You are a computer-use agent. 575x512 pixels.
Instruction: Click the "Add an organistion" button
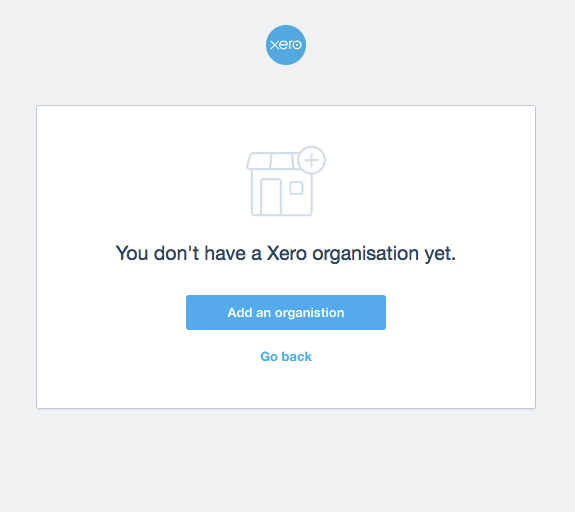286,312
